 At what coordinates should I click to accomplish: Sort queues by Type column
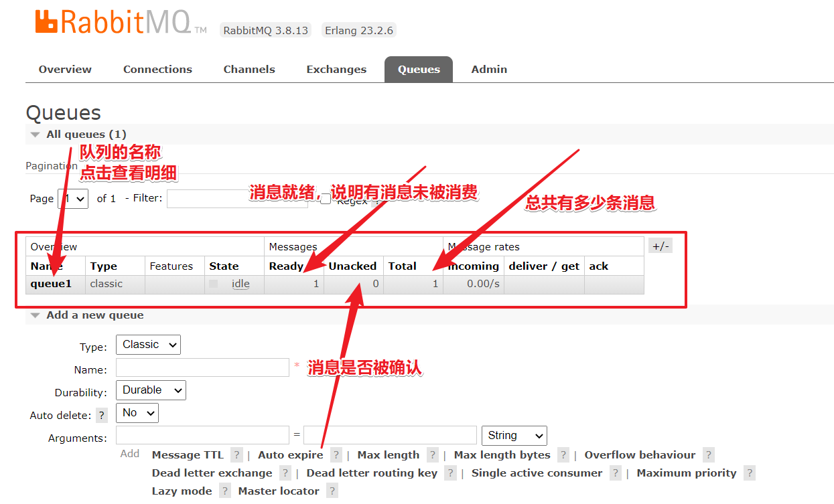pos(104,266)
